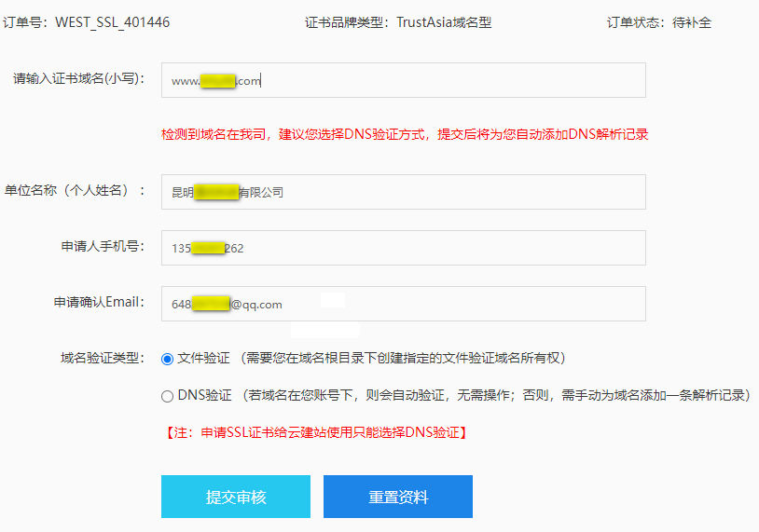Click the 重置资料 reset button
The height and width of the screenshot is (532, 759).
point(398,497)
